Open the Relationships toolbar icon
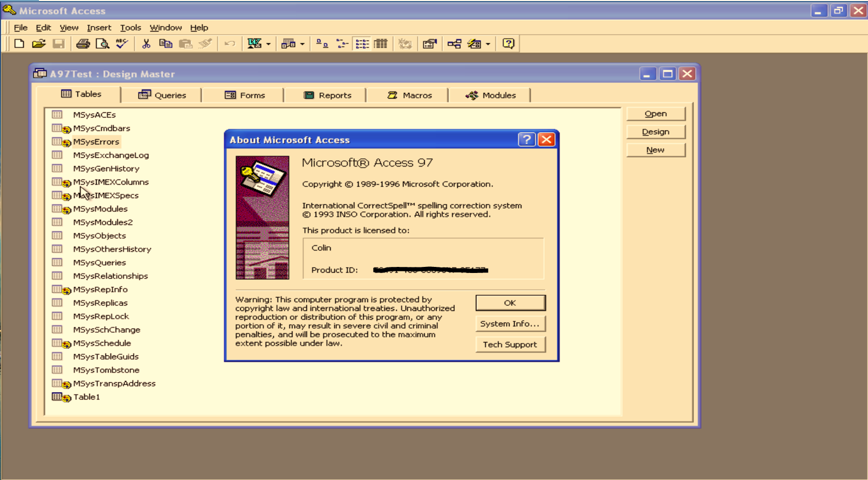Image resolution: width=868 pixels, height=480 pixels. (454, 44)
